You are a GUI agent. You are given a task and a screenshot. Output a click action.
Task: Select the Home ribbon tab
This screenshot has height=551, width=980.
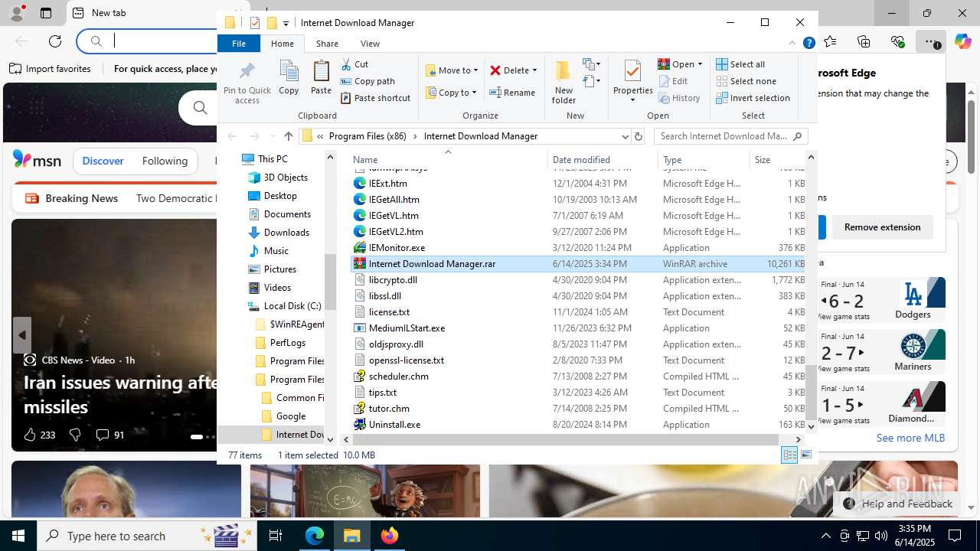tap(283, 44)
